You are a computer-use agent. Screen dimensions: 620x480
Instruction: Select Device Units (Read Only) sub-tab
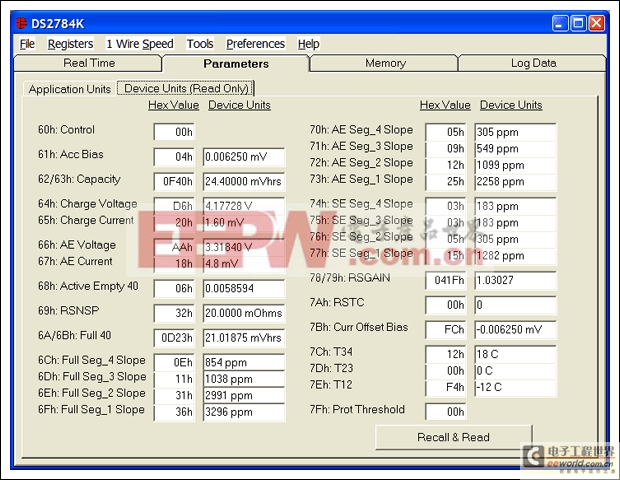click(186, 89)
